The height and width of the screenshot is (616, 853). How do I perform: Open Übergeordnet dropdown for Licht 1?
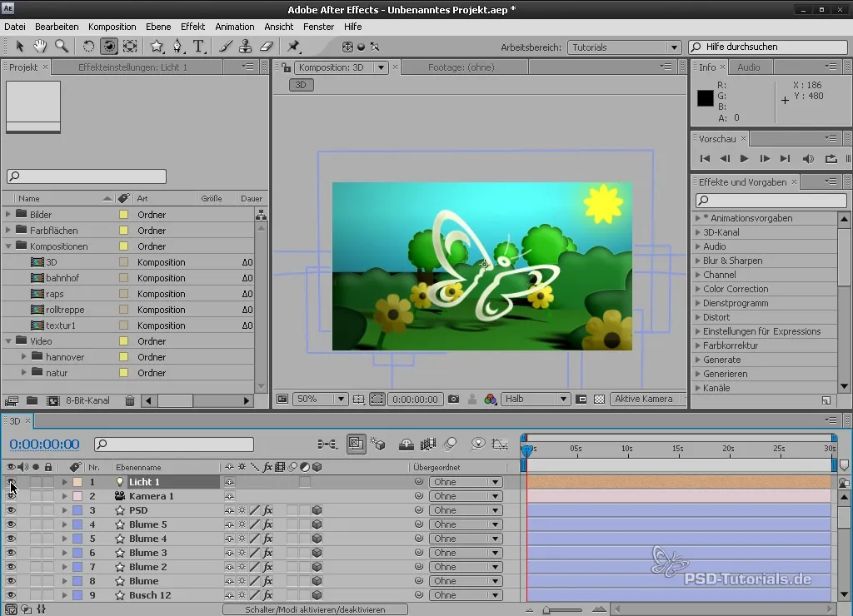[x=466, y=482]
